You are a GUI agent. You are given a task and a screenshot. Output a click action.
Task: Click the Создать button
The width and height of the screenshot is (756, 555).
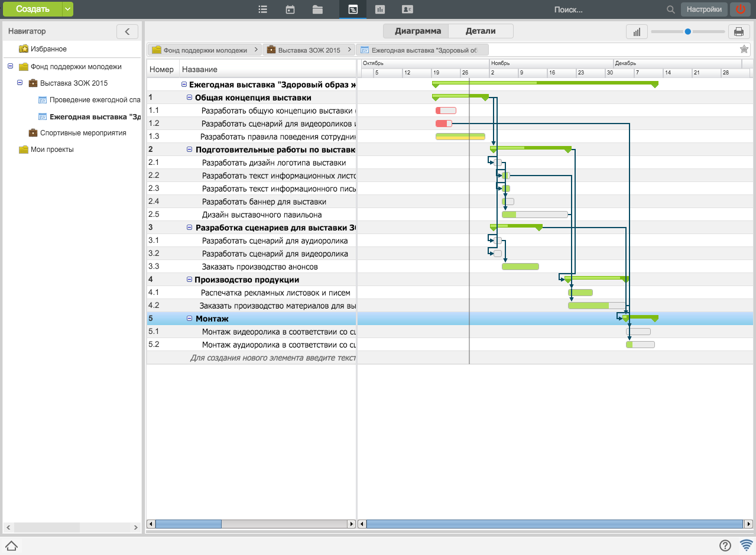coord(33,9)
